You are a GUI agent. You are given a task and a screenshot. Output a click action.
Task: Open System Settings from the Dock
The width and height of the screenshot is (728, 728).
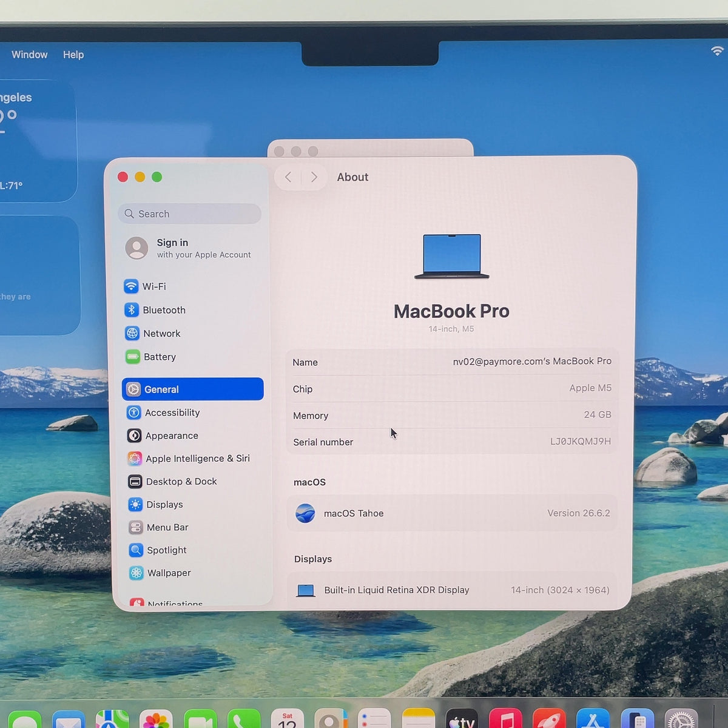coord(681,719)
